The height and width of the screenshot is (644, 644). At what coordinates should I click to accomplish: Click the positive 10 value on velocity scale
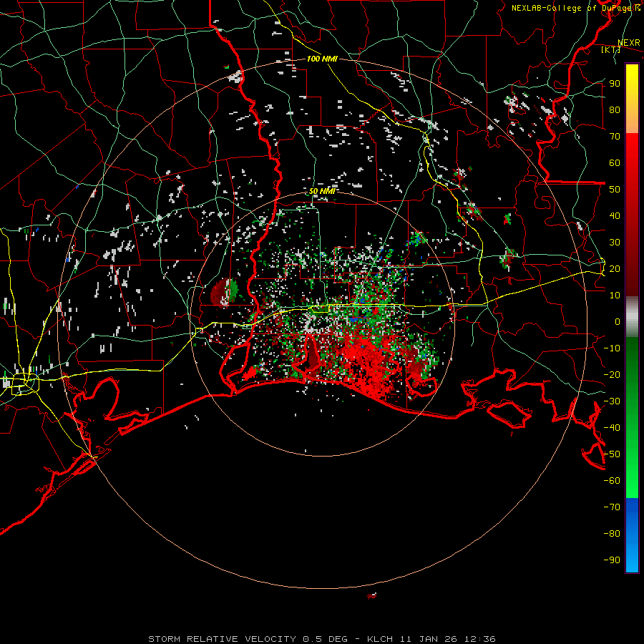(615, 296)
